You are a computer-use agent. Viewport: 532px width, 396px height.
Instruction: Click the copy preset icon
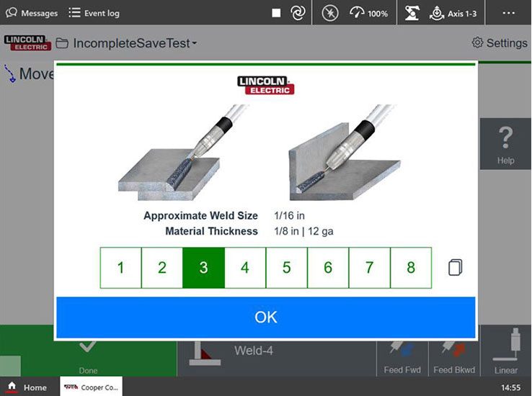pos(455,267)
